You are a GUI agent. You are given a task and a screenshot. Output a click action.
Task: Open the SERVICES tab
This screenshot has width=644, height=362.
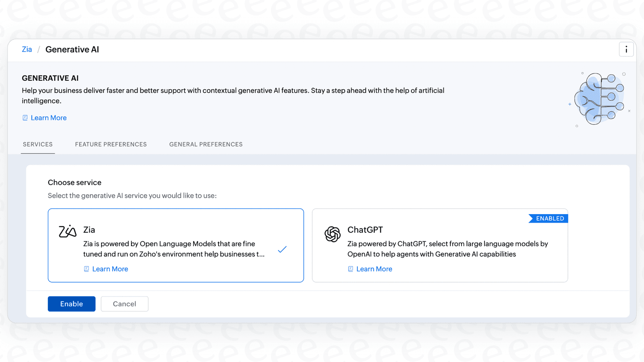[x=38, y=144]
